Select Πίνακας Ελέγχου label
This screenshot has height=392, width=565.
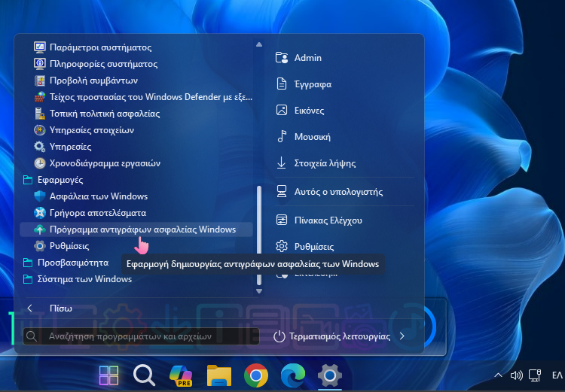coord(328,220)
